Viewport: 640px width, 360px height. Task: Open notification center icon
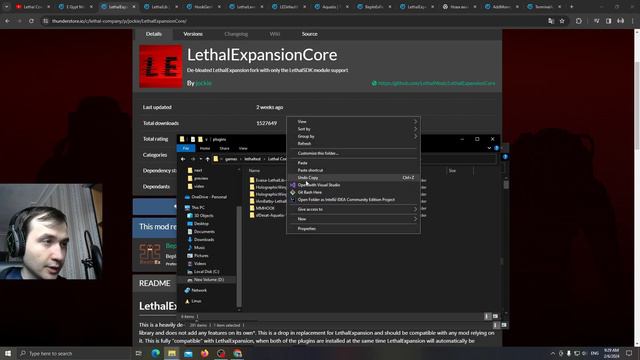(629, 353)
